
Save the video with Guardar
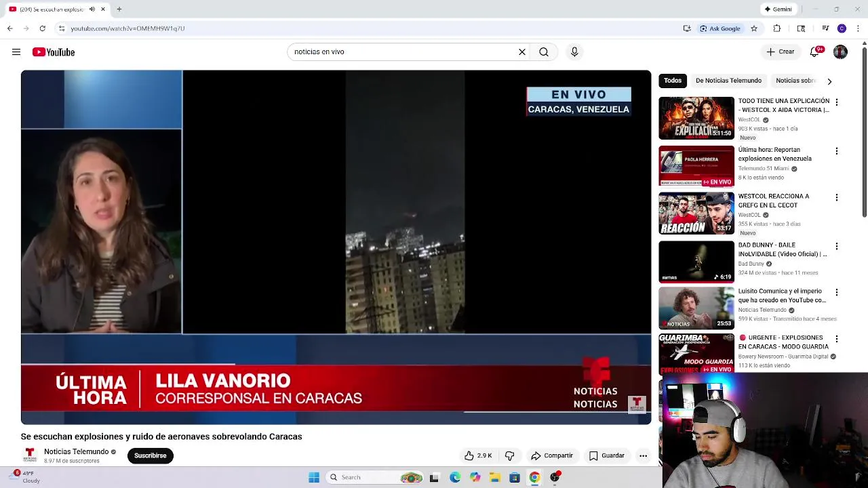click(606, 456)
